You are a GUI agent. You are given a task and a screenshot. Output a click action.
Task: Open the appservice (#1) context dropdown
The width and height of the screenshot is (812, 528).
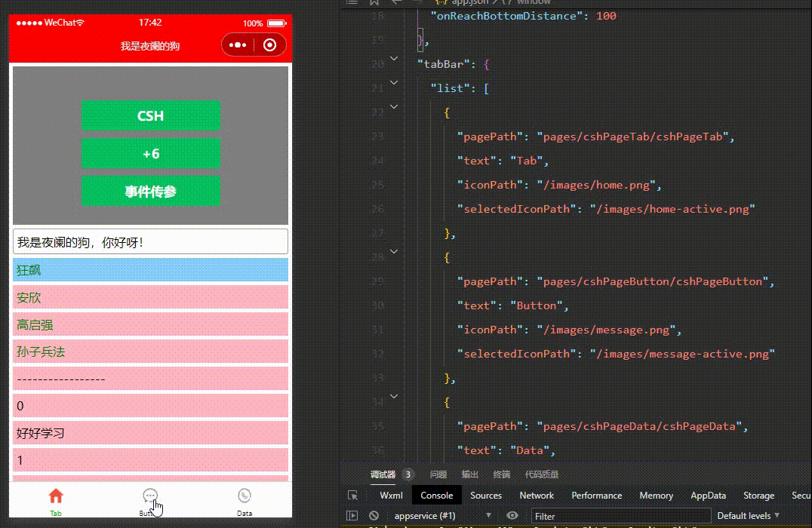point(443,516)
